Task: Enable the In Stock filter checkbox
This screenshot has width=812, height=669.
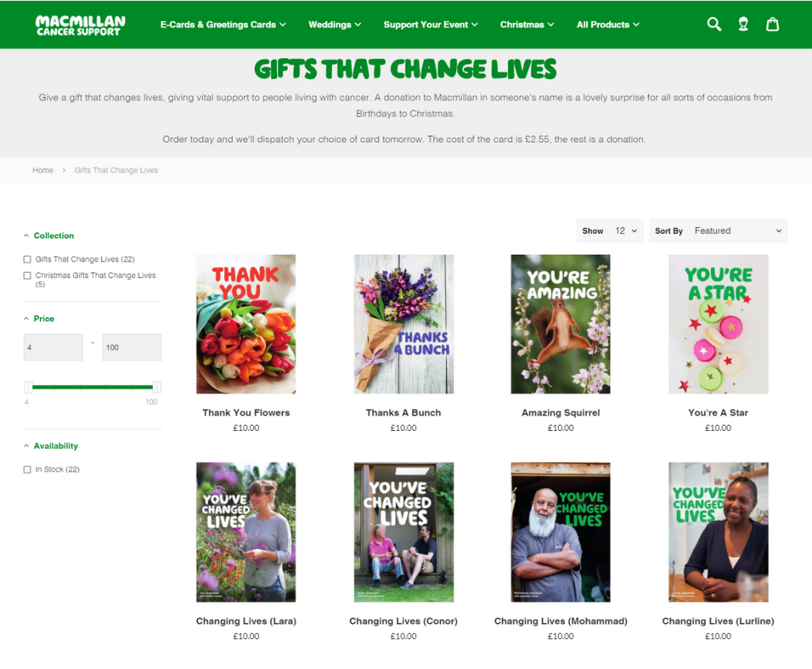Action: click(27, 470)
